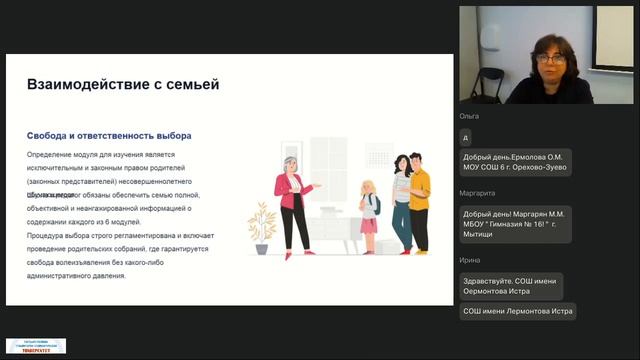The width and height of the screenshot is (640, 360).
Task: Click chat sender name "Ирина"
Action: (470, 260)
